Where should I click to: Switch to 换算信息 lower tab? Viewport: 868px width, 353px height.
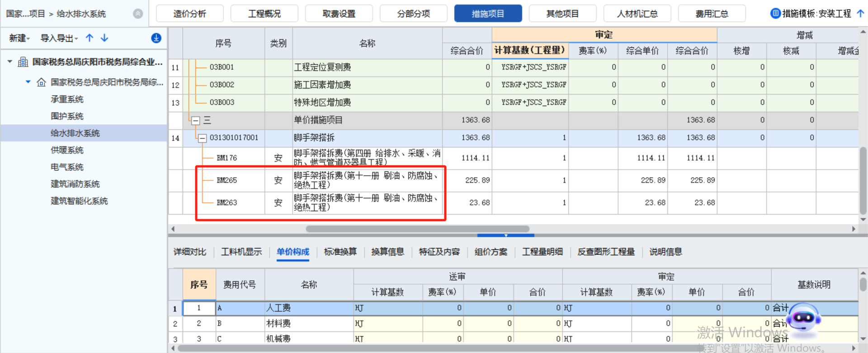click(388, 252)
